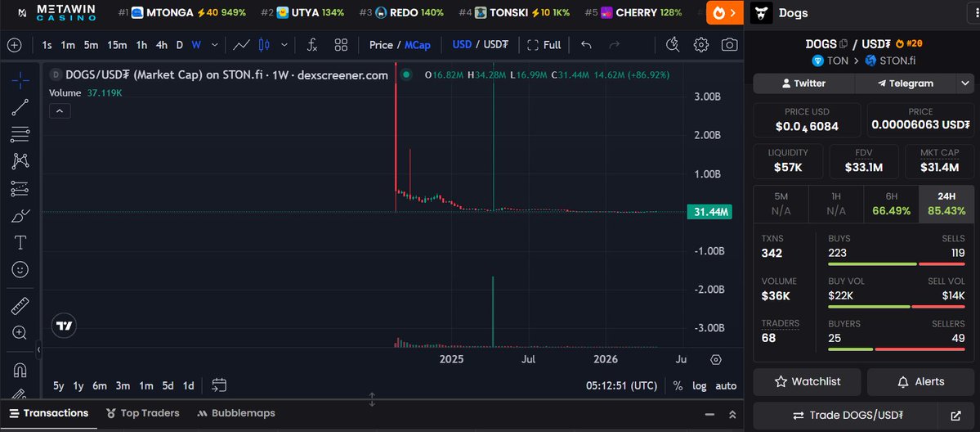
Task: Click the panel resize handle arrows
Action: click(x=372, y=399)
